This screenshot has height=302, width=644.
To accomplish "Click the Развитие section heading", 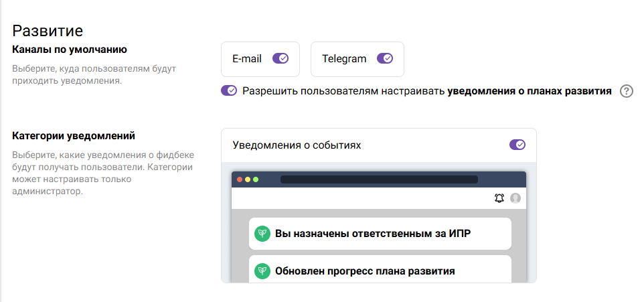I will tap(48, 30).
